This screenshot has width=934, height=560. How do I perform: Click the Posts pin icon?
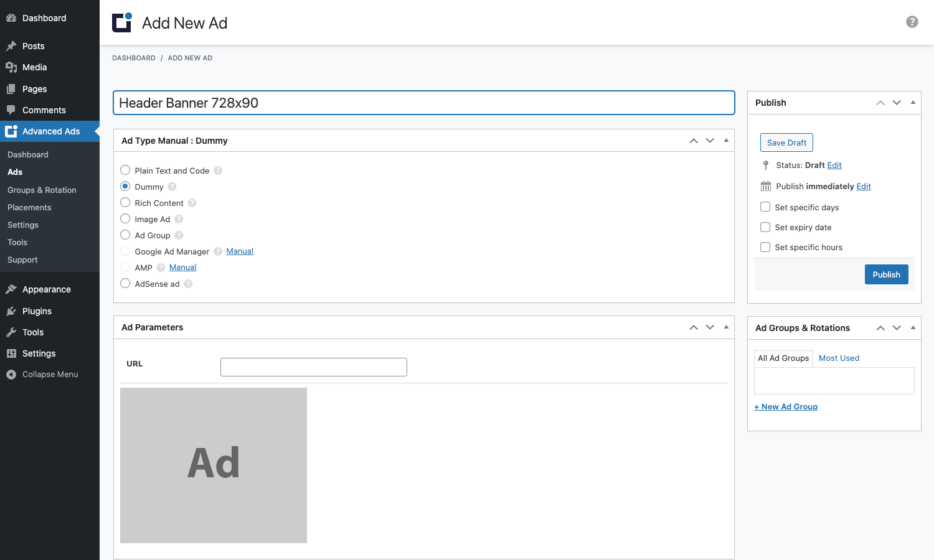click(11, 46)
